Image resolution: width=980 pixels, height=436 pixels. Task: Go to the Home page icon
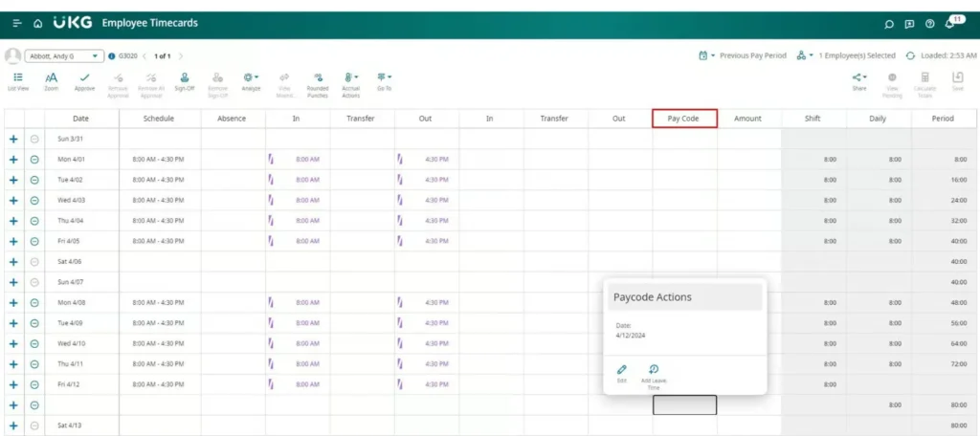point(38,24)
